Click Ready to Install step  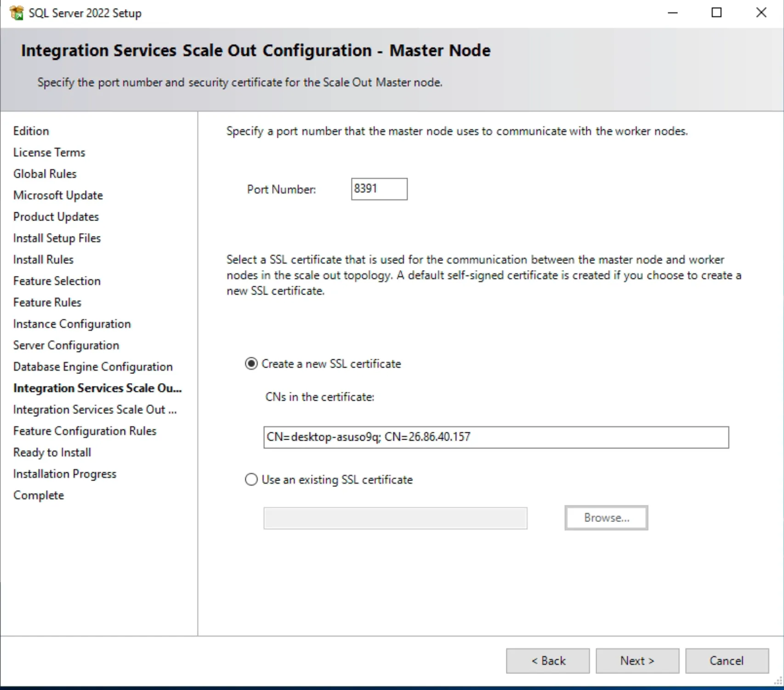pyautogui.click(x=52, y=452)
